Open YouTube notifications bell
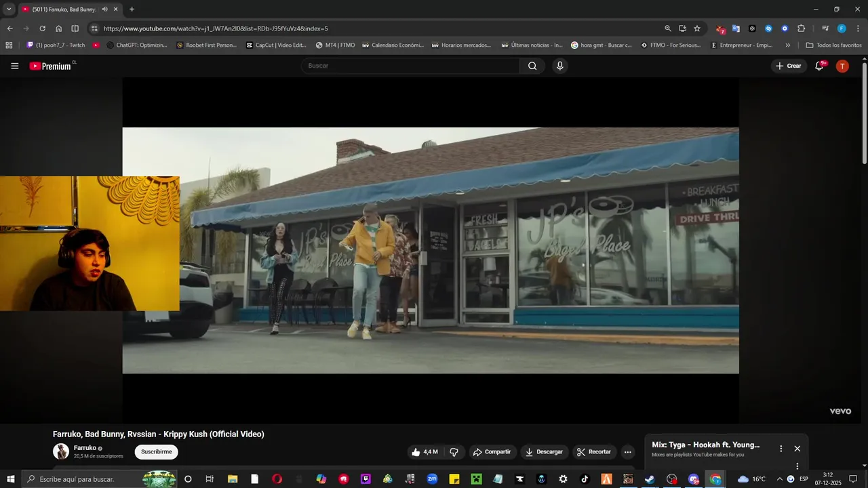Image resolution: width=868 pixels, height=488 pixels. click(x=819, y=66)
